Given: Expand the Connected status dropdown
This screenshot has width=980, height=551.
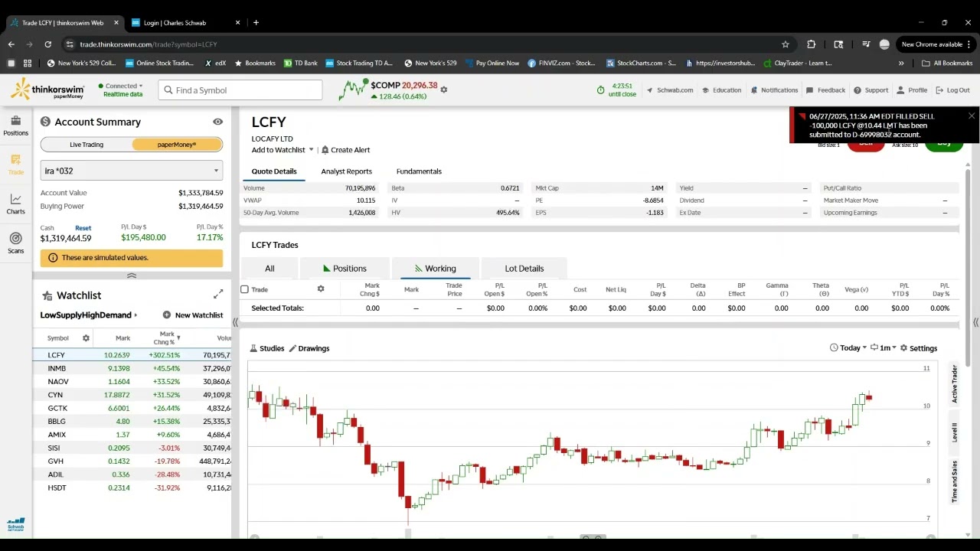Looking at the screenshot, I should point(121,86).
